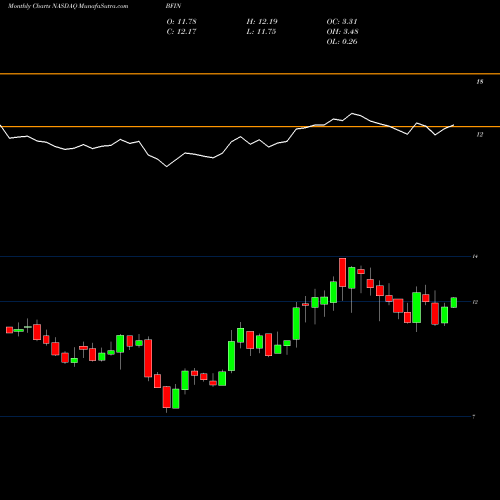Screen dimensions: 500x500
Task: Select the high price value H: 12.19
Action: click(x=262, y=22)
